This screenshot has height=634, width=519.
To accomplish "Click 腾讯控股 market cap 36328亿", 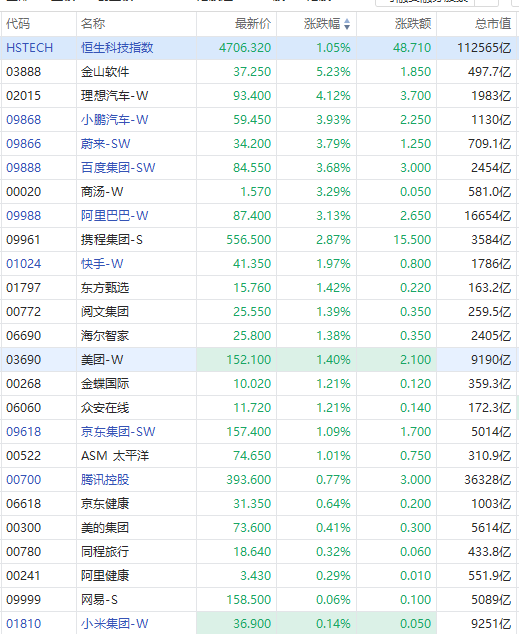I will click(x=487, y=480).
